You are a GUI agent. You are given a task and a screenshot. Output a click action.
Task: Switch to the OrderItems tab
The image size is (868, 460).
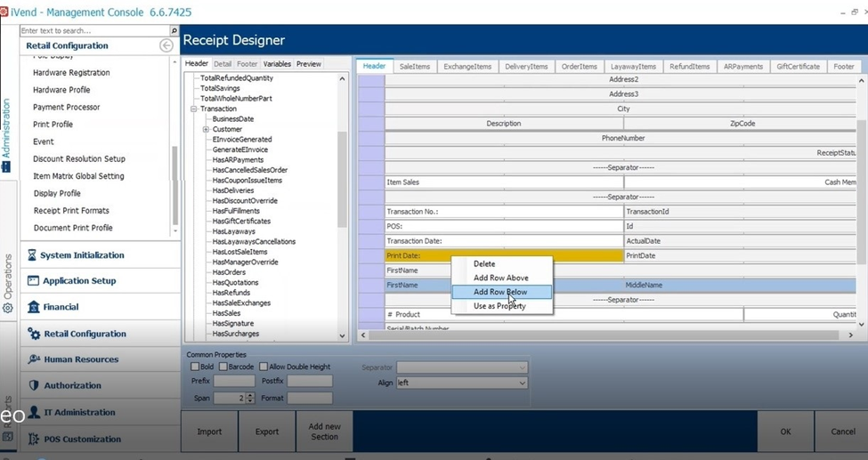[579, 67]
